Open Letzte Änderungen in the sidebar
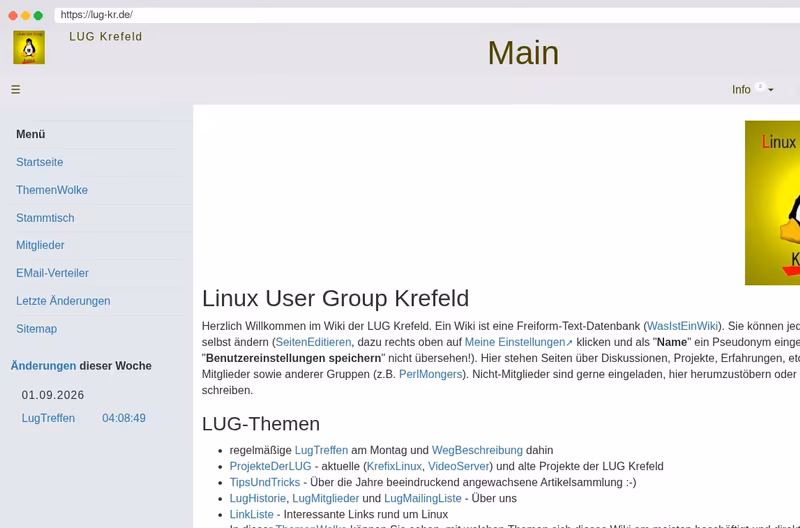The width and height of the screenshot is (800, 528). coord(63,301)
